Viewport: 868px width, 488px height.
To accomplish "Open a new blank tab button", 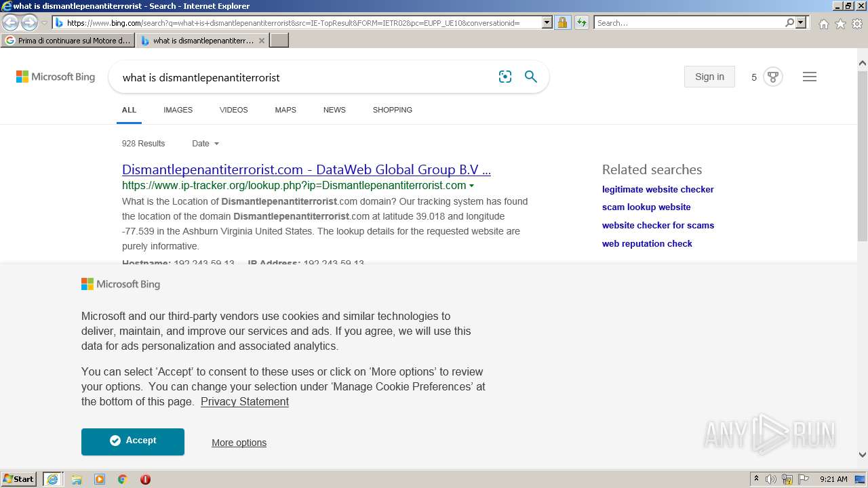I will (x=279, y=41).
